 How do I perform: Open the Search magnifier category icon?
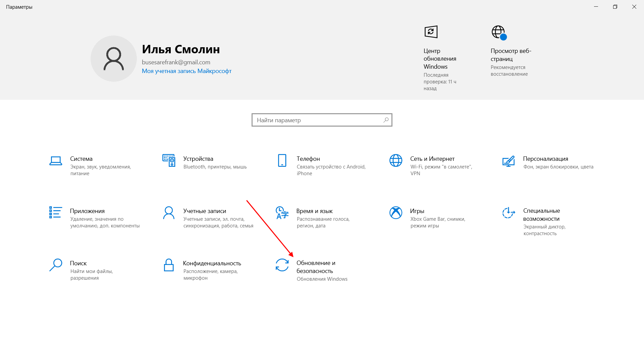pyautogui.click(x=56, y=265)
